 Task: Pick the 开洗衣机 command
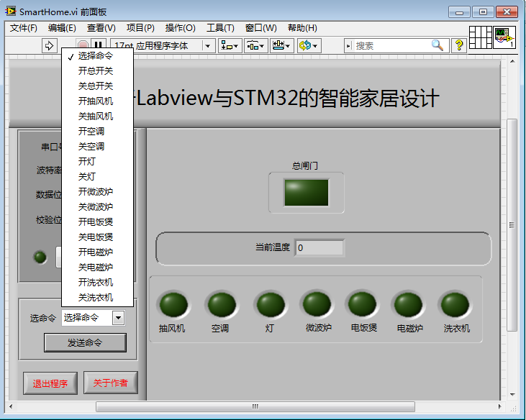98,282
